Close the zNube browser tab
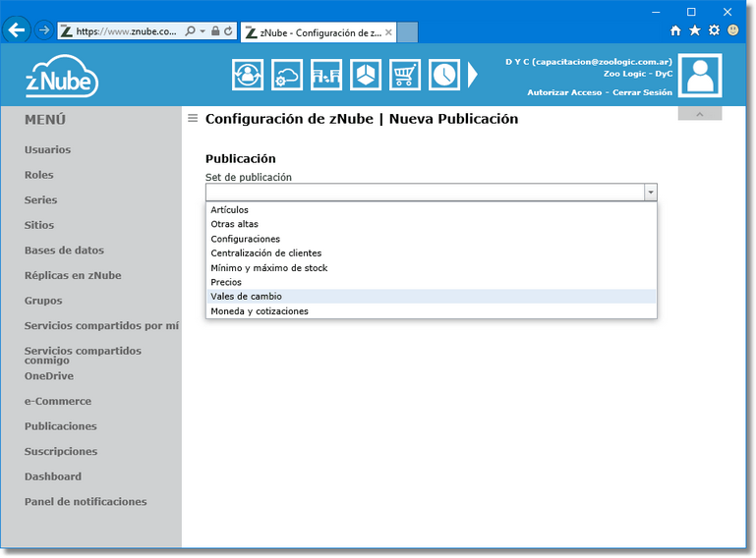Image resolution: width=756 pixels, height=558 pixels. click(x=388, y=32)
